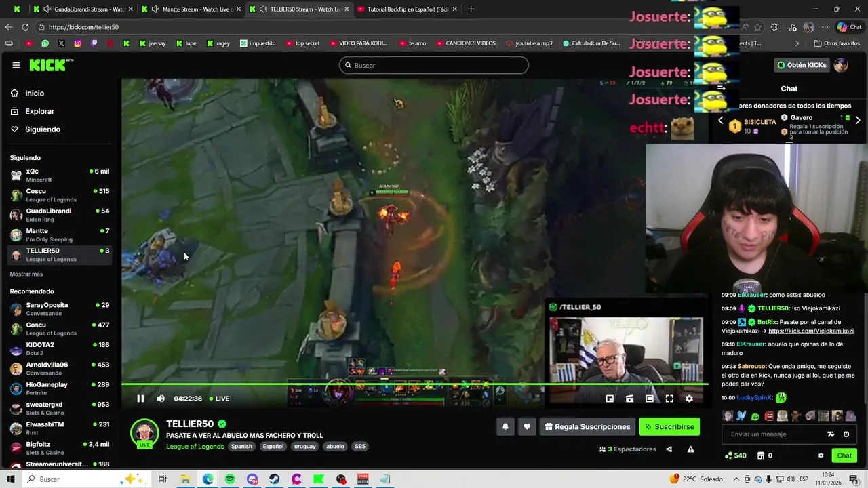Show next top donor with right arrow

pos(858,121)
